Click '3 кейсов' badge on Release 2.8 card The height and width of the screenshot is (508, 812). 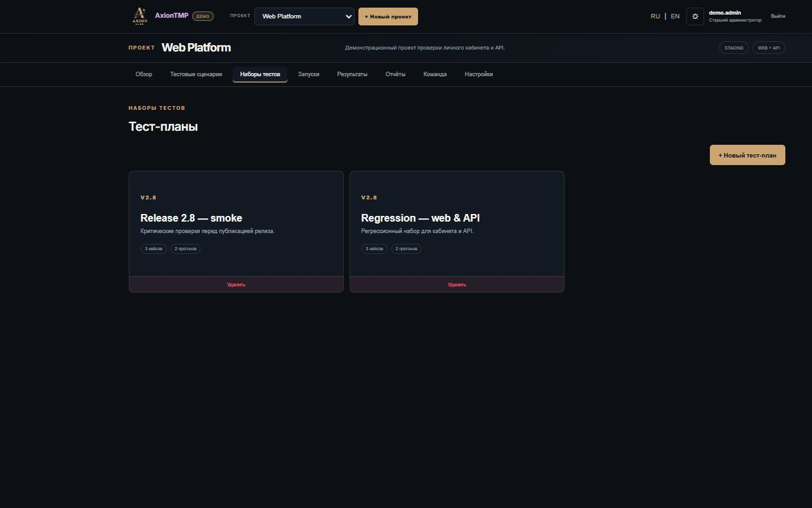tap(154, 249)
